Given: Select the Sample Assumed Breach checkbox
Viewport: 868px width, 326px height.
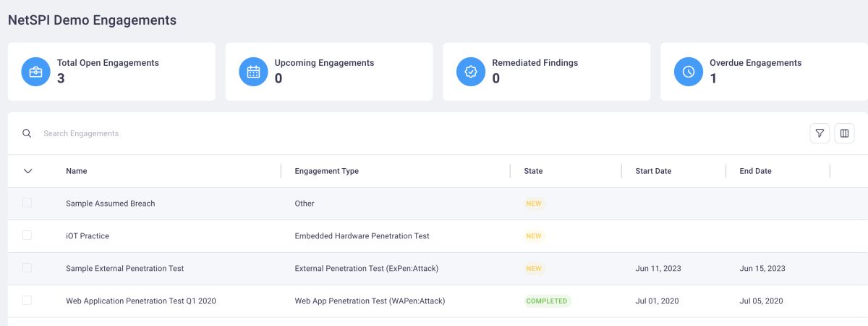Looking at the screenshot, I should click(27, 203).
